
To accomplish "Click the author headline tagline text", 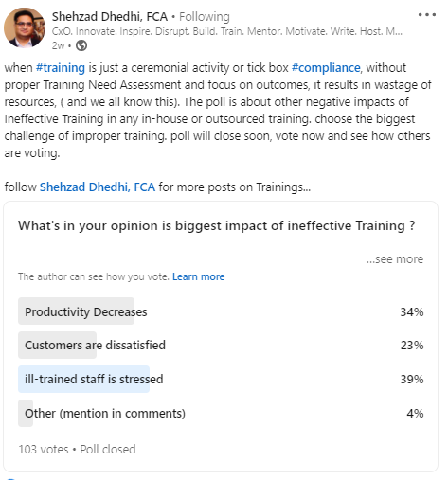I will point(227,31).
